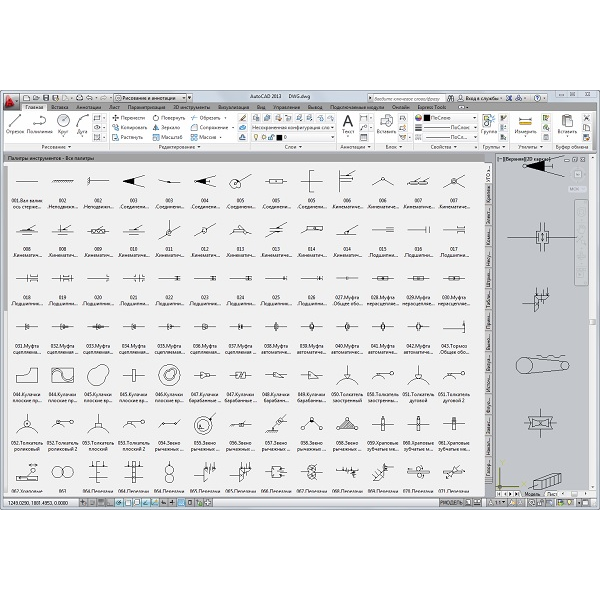Click the Копировать copy button
600x600 pixels.
pyautogui.click(x=130, y=127)
